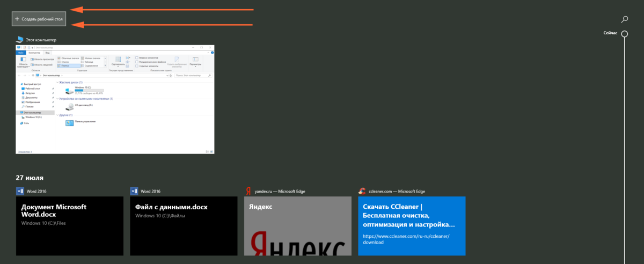This screenshot has width=644, height=264.
Task: Open the 'Файл с данными.docx' activity card
Action: [184, 226]
